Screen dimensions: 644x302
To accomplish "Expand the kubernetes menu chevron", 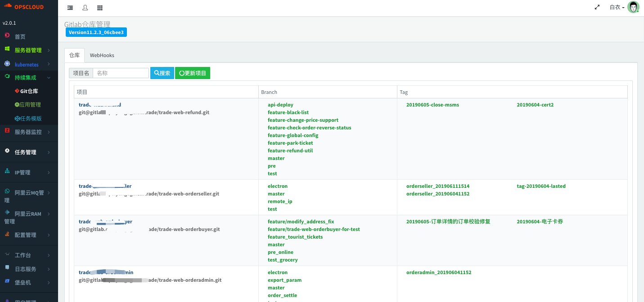I will tap(49, 64).
